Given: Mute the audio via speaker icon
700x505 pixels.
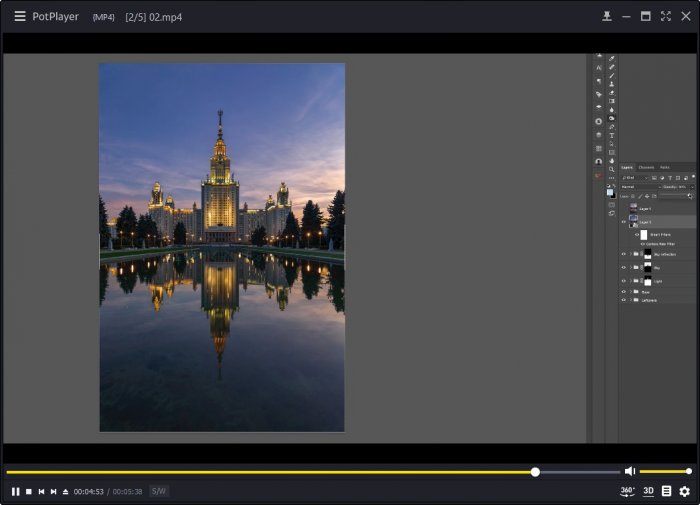Looking at the screenshot, I should point(629,471).
